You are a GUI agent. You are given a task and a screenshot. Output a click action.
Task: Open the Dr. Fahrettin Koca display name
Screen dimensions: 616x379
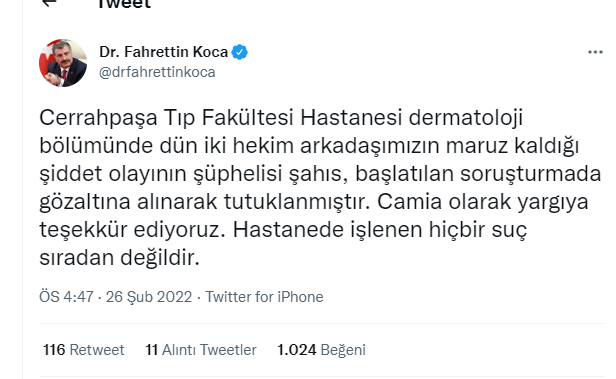point(163,52)
